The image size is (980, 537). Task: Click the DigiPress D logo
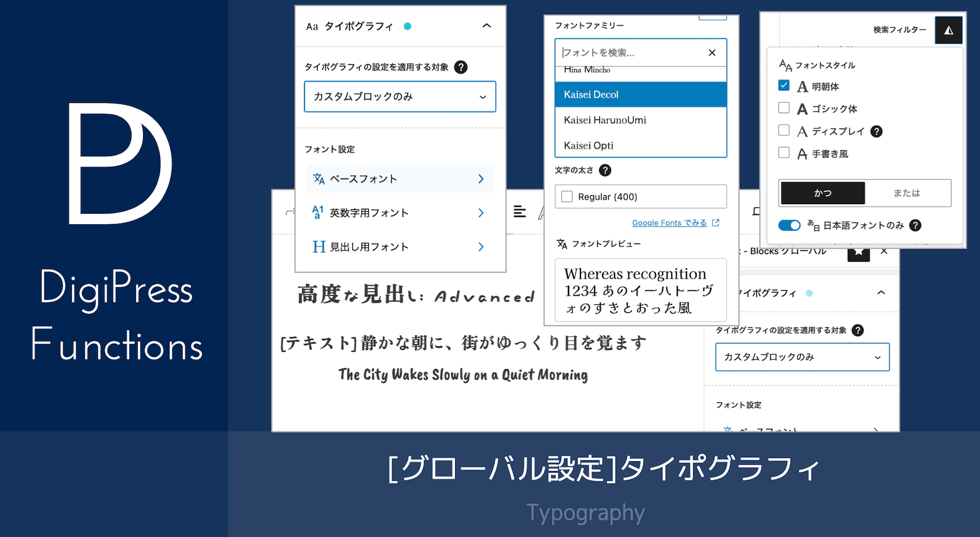[x=120, y=163]
